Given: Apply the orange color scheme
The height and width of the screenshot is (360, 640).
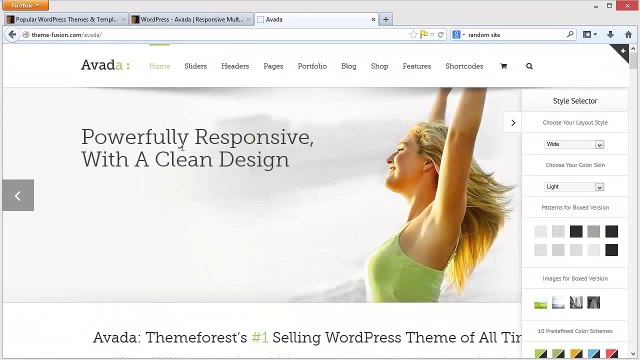Looking at the screenshot, I should (576, 353).
